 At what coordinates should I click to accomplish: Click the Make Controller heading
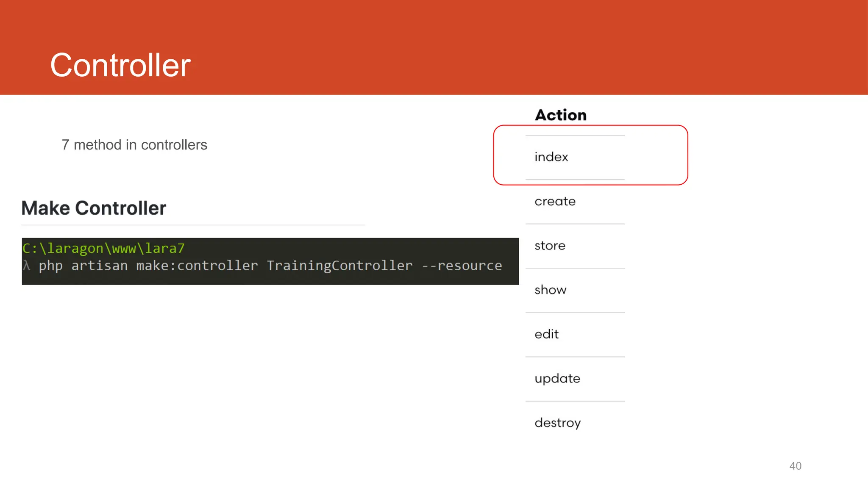[x=94, y=208]
